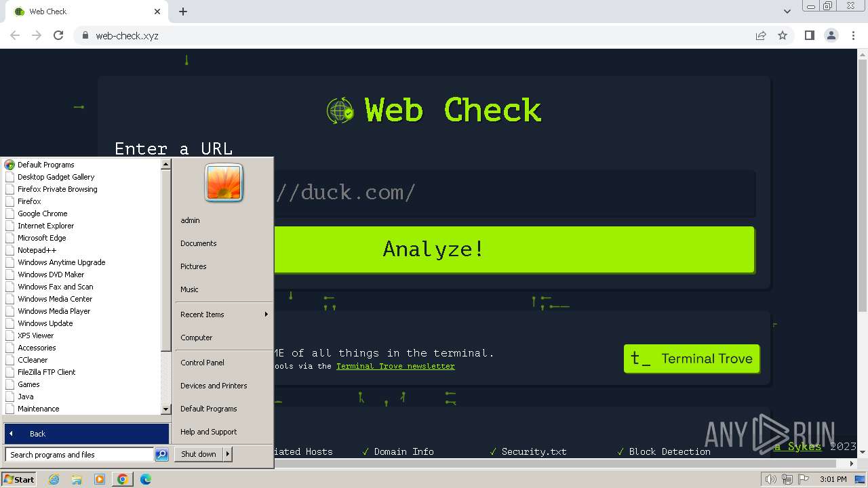
Task: Open the Terminal Trove newsletter link
Action: (395, 366)
